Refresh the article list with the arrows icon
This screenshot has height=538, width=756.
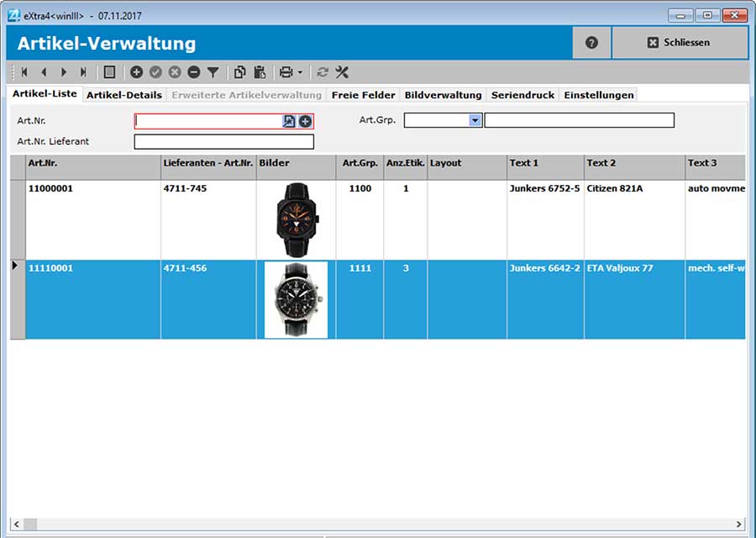click(x=322, y=72)
